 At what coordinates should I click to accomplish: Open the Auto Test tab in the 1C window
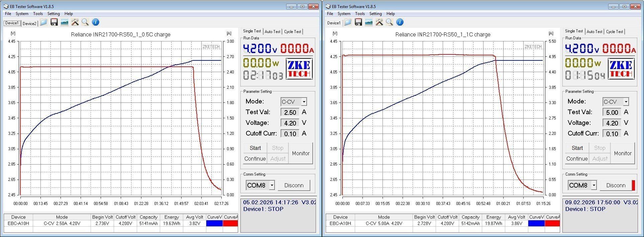(595, 32)
